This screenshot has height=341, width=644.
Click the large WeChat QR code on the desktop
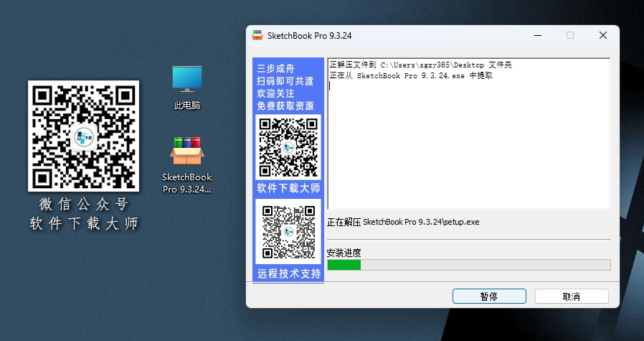point(83,136)
